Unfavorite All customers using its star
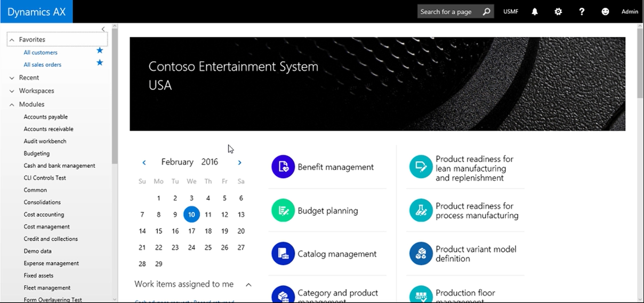The height and width of the screenshot is (303, 644). (99, 51)
